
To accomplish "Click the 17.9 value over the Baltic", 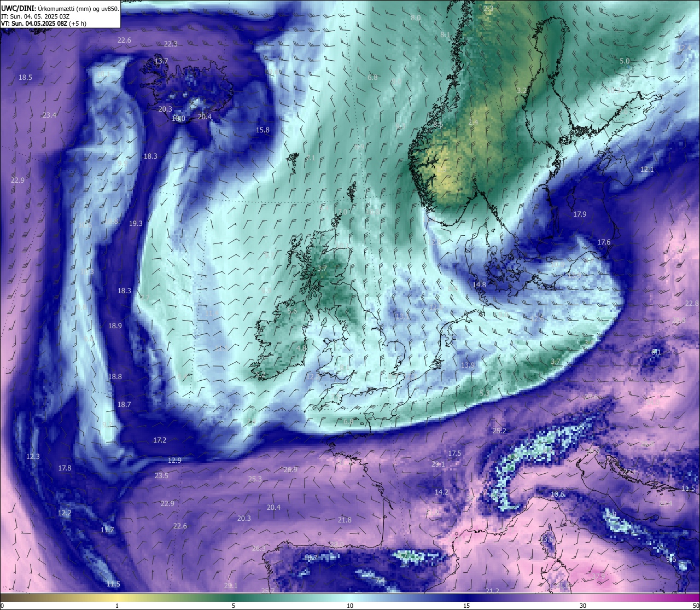I will [580, 214].
